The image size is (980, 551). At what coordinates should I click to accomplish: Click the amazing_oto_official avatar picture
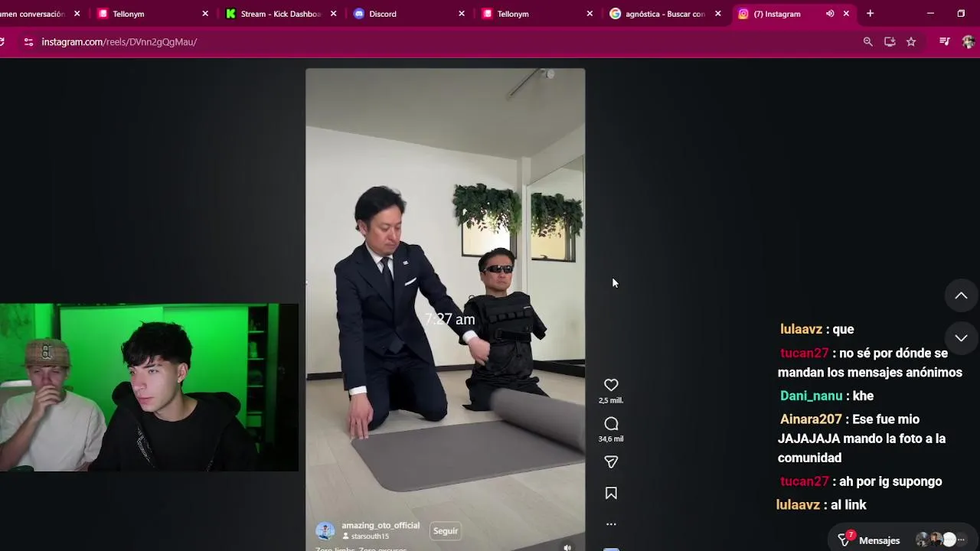coord(325,530)
